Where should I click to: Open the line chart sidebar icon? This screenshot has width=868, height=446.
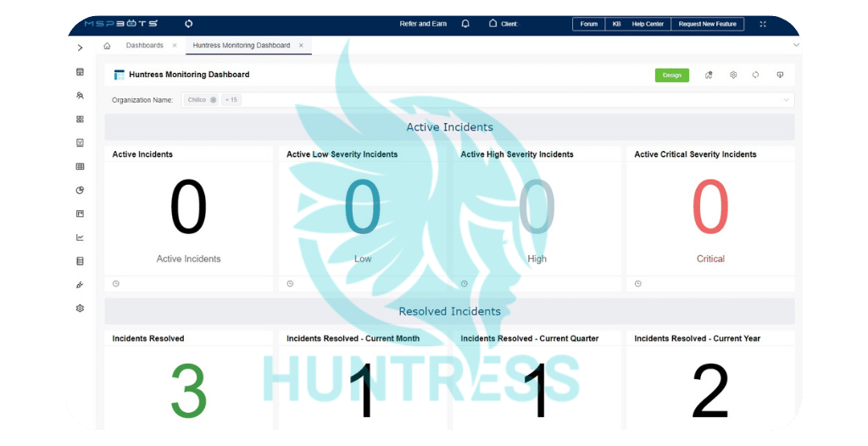80,237
